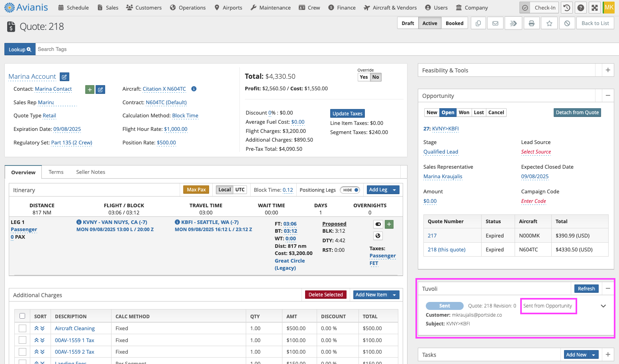Click Select Source under Lead Source
Viewport: 619px width, 364px height.
(x=536, y=152)
